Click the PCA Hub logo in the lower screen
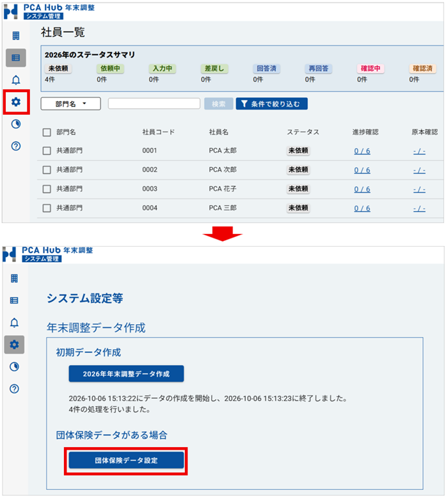Image resolution: width=448 pixels, height=499 pixels. 9,254
